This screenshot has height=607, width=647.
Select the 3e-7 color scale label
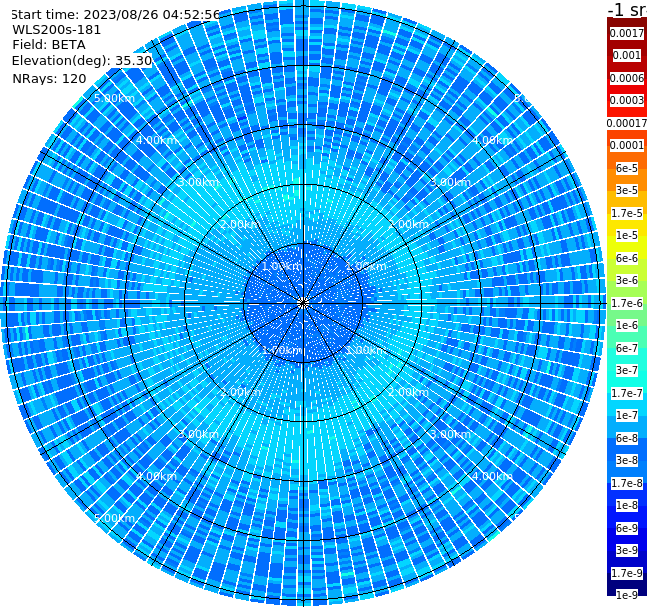pos(627,370)
